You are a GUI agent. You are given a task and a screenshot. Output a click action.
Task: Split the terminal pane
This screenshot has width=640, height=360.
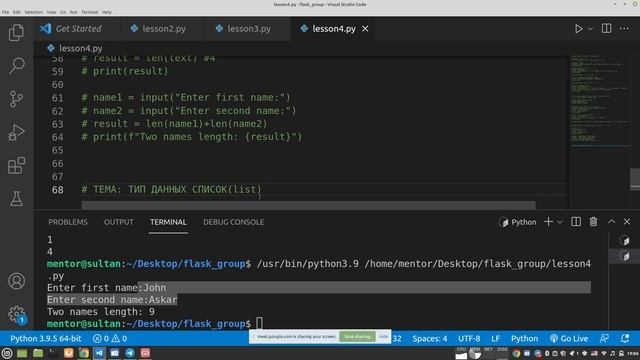click(576, 222)
